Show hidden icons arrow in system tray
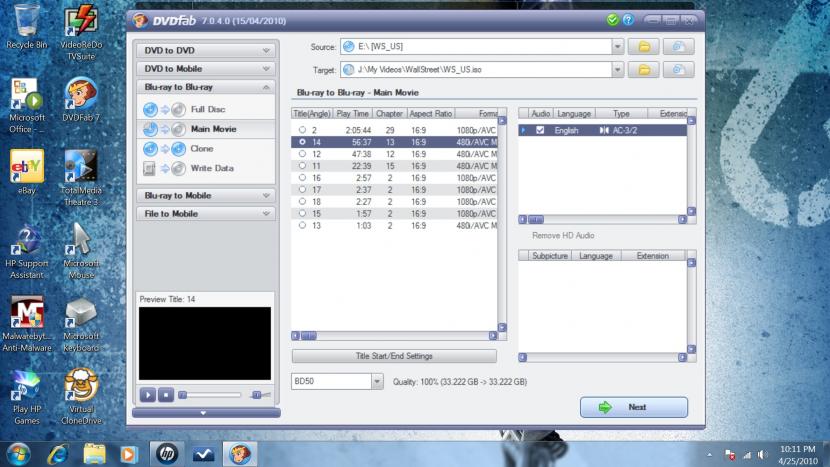This screenshot has width=830, height=467. coord(709,455)
